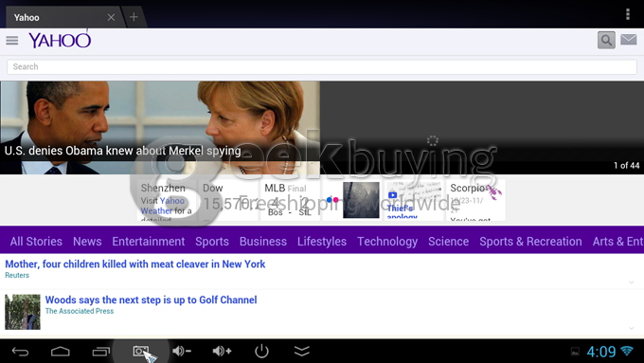
Task: Open Woods Golf Channel story
Action: (151, 299)
